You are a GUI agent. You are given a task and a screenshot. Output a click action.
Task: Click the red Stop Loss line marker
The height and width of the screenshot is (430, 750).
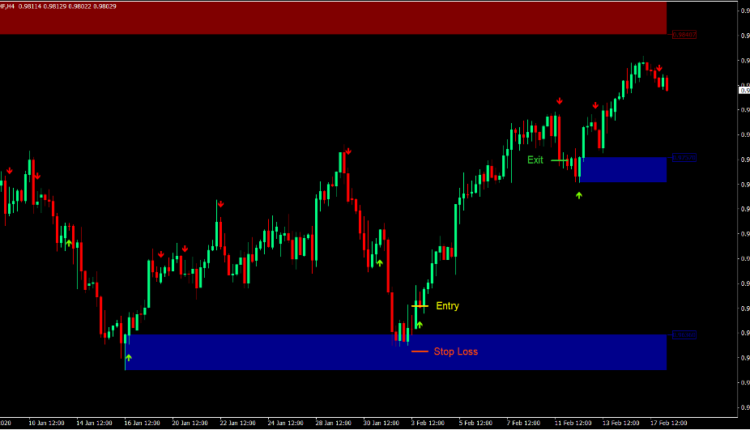point(419,351)
